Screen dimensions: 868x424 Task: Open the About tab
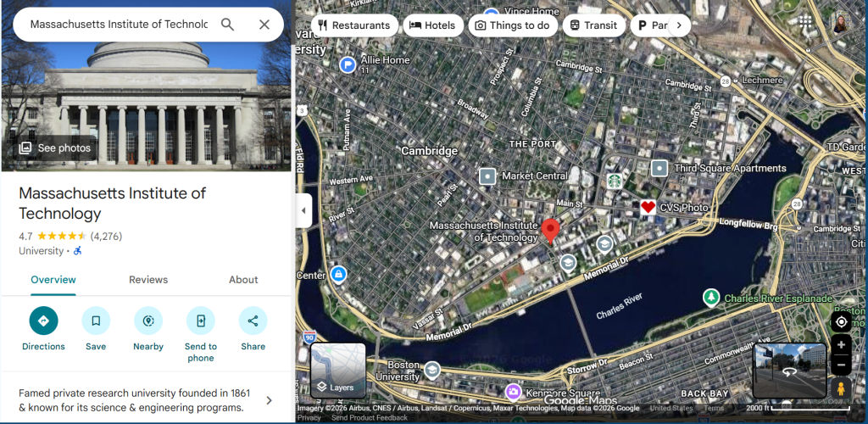[x=243, y=280]
